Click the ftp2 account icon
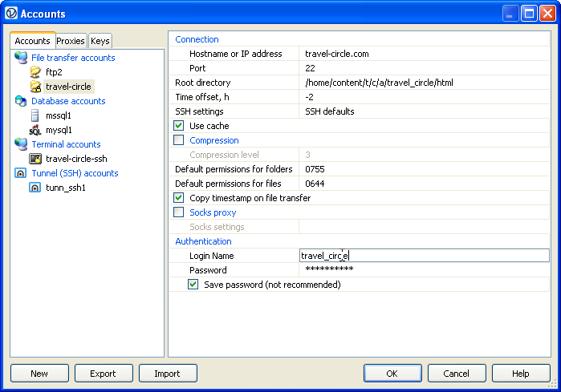 pos(35,72)
